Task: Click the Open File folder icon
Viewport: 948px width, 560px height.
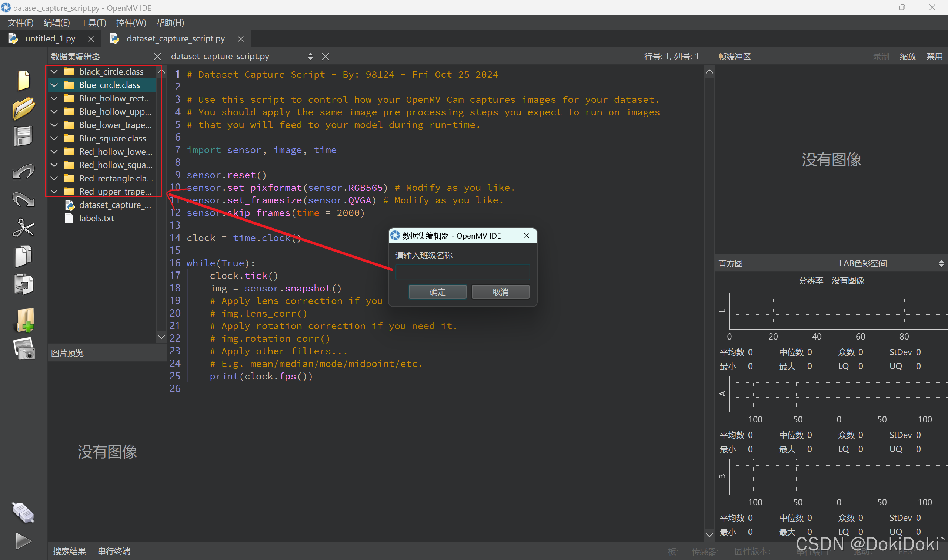Action: coord(23,108)
